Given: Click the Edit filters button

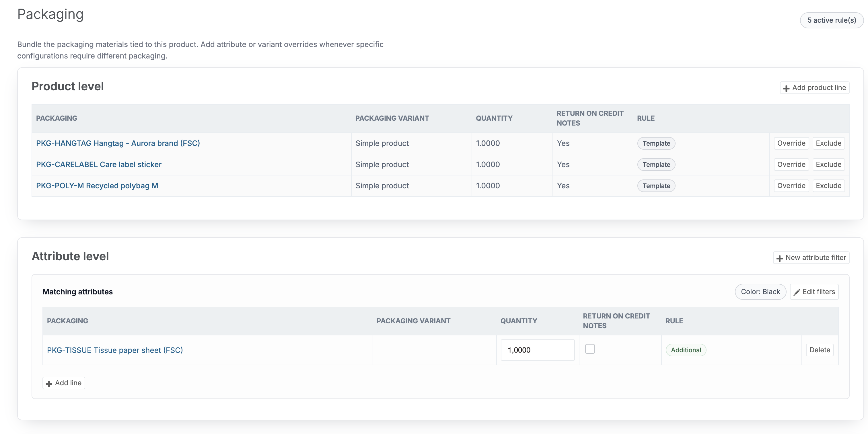Looking at the screenshot, I should tap(814, 292).
